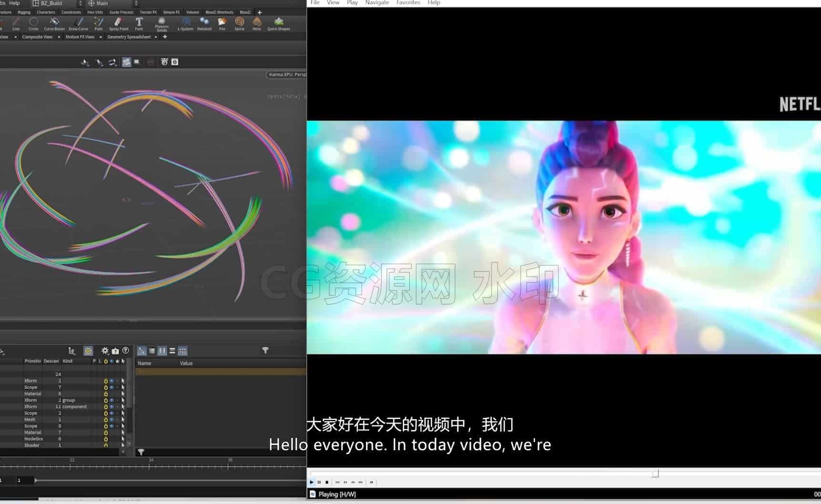Click the Platonic Solids shelf tool
The image size is (821, 504).
tap(162, 24)
